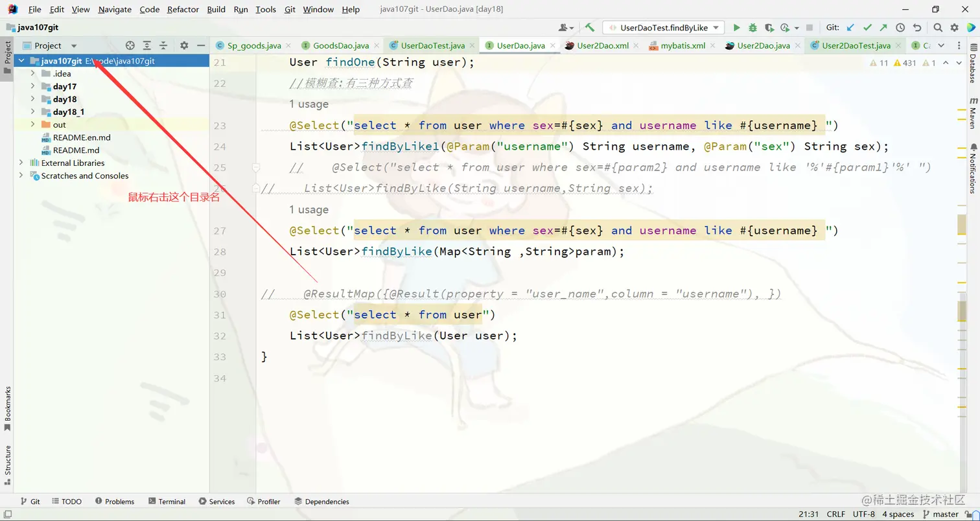
Task: Push commits with the green Git up-arrow
Action: tap(883, 28)
